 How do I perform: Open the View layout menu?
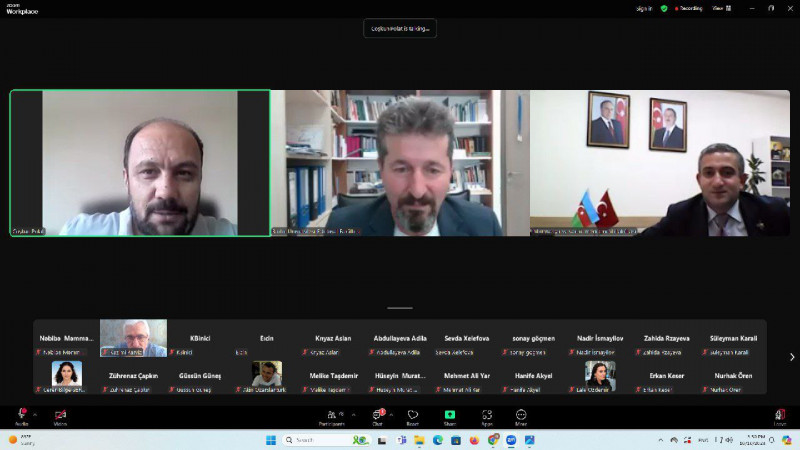720,8
